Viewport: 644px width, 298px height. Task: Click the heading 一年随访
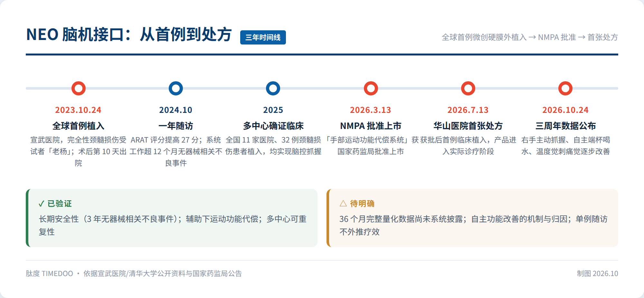176,126
